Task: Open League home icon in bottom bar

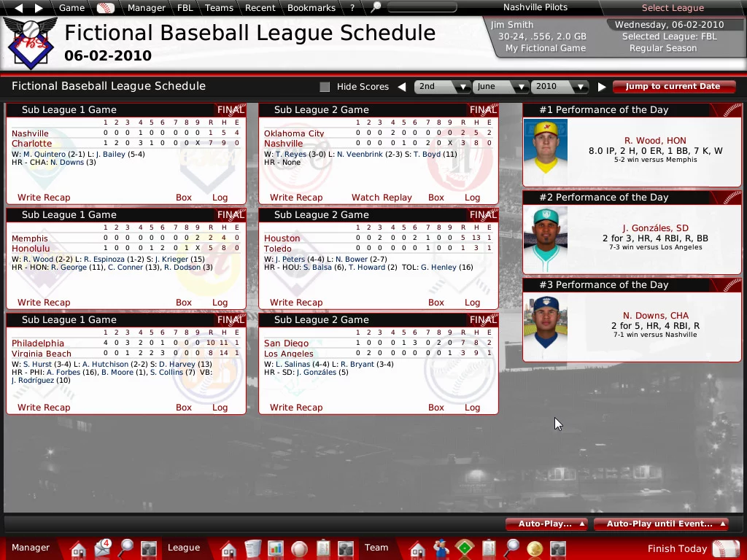Action: (228, 549)
